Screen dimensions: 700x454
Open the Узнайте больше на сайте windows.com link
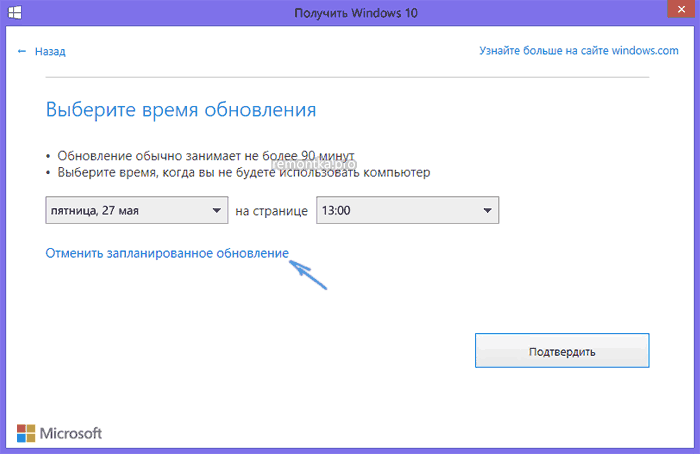[x=579, y=50]
